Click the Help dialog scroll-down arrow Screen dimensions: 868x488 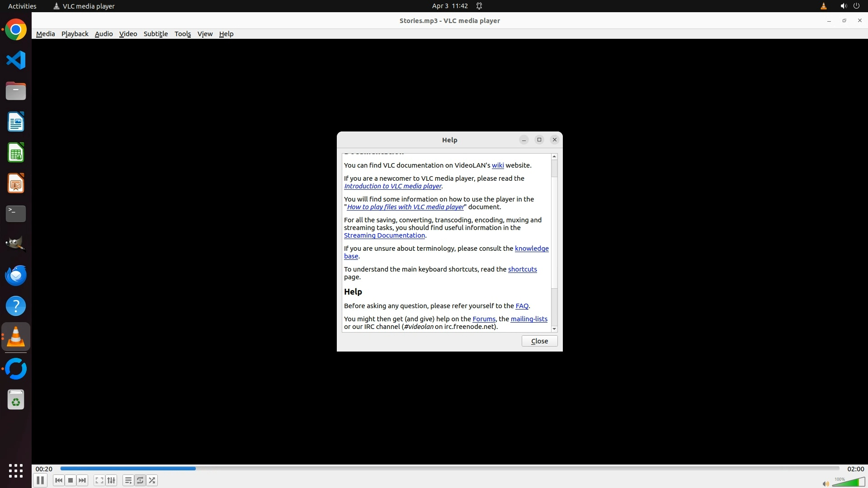tap(554, 329)
